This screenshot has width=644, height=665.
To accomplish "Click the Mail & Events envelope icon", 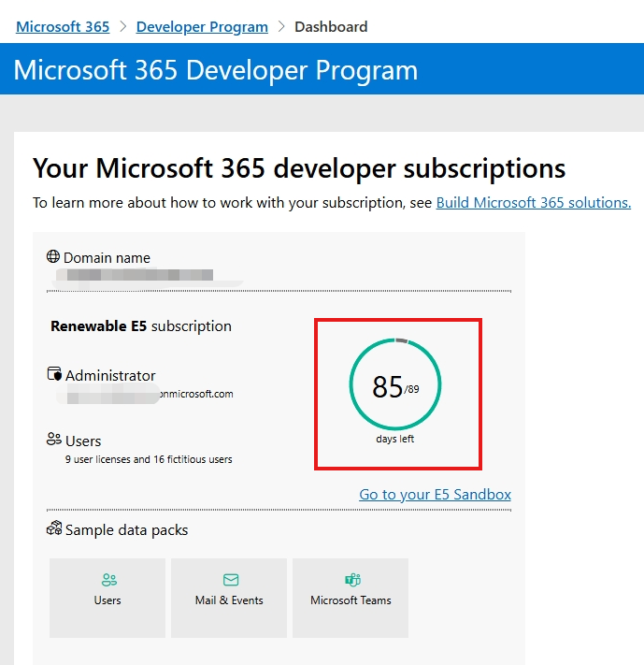I will point(231,580).
